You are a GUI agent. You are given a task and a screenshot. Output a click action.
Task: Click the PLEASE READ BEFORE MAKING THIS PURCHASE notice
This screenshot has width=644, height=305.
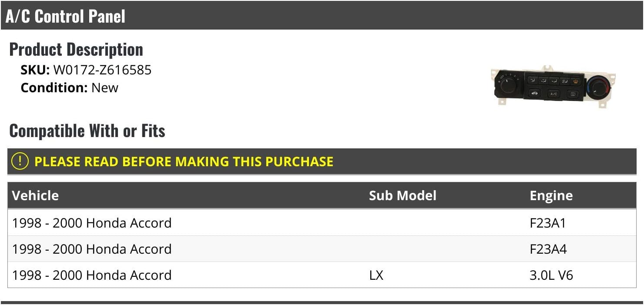coord(184,161)
